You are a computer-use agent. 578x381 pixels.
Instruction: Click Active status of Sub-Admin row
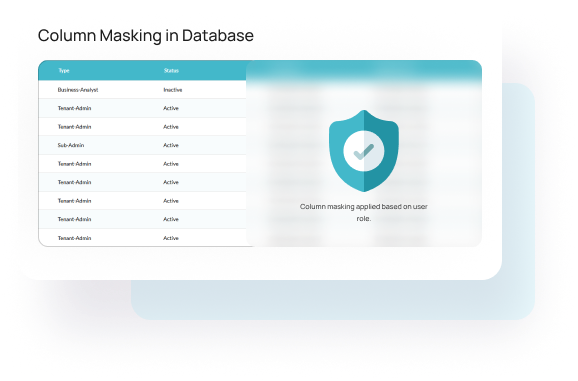(171, 145)
